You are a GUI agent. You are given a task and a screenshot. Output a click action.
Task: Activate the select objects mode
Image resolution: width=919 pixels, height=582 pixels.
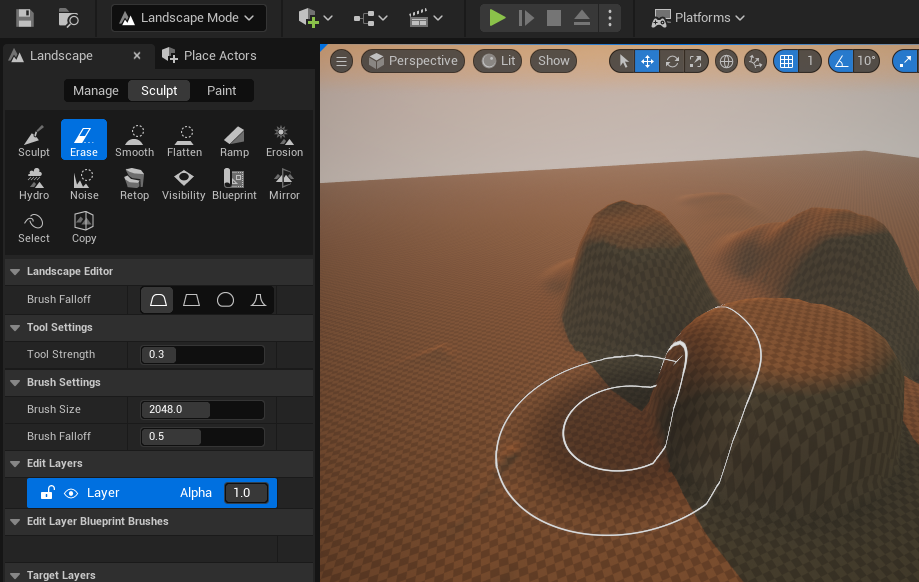click(x=623, y=61)
